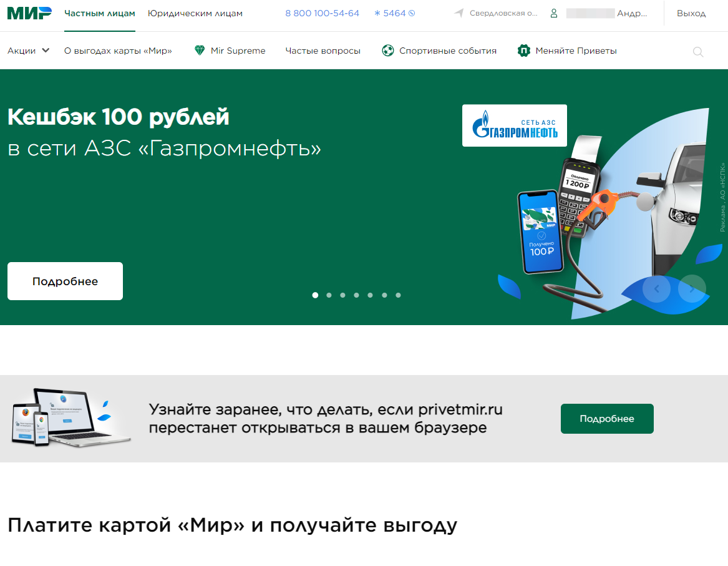Select the second carousel slide dot

(x=329, y=295)
